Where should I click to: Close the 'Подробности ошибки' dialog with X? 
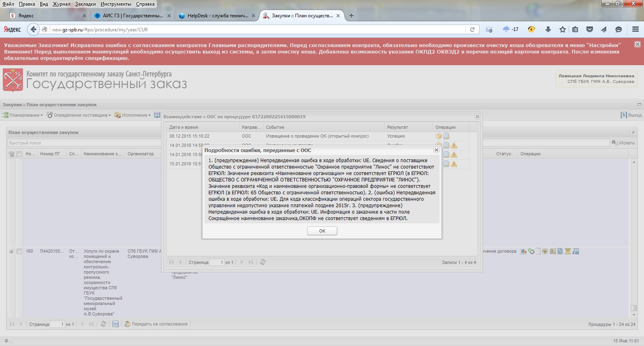pyautogui.click(x=436, y=150)
